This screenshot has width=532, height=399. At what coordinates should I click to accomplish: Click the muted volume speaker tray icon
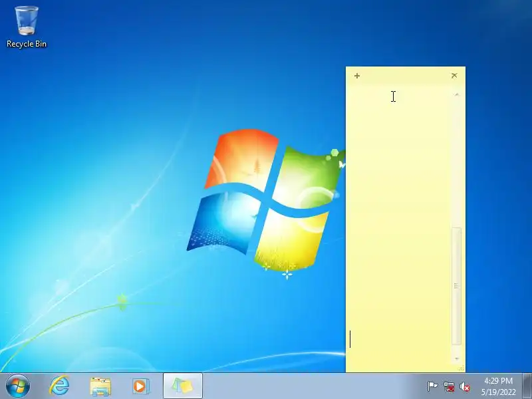click(465, 386)
